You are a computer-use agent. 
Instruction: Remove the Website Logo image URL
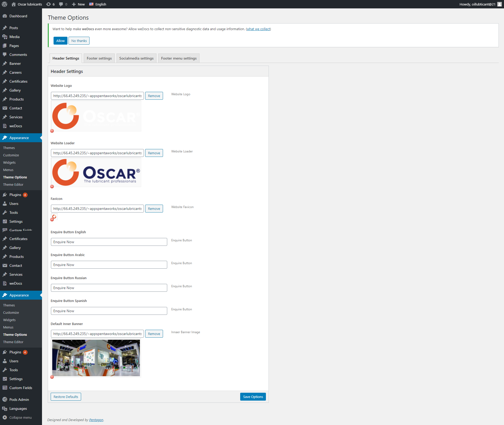154,96
